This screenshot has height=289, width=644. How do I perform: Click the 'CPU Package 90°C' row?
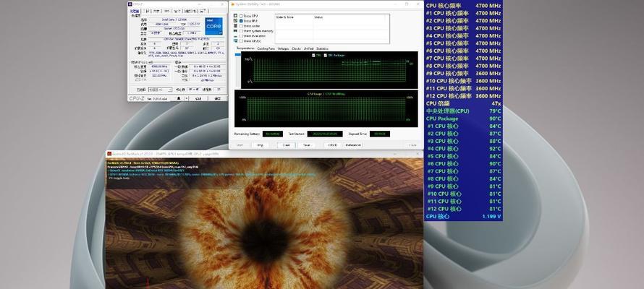(464, 118)
